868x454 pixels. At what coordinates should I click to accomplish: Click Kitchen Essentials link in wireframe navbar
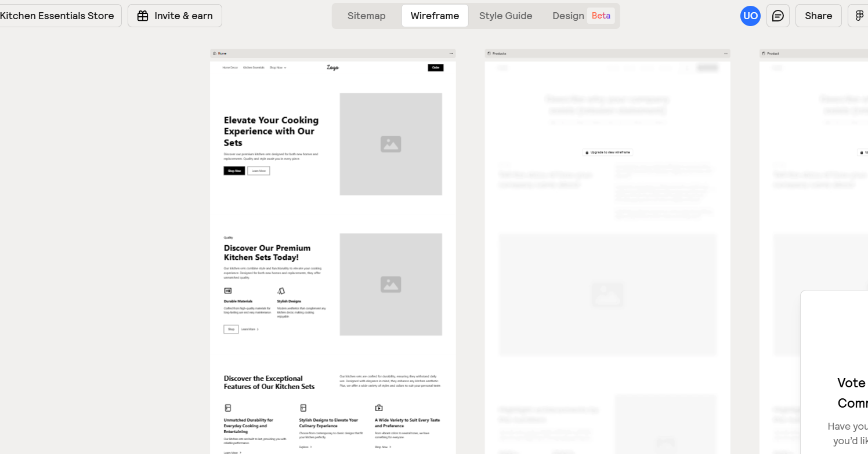click(x=254, y=68)
